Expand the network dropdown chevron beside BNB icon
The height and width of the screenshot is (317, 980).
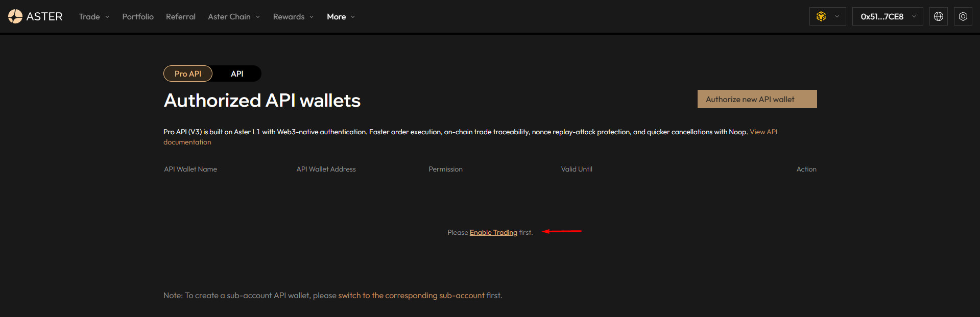(837, 17)
